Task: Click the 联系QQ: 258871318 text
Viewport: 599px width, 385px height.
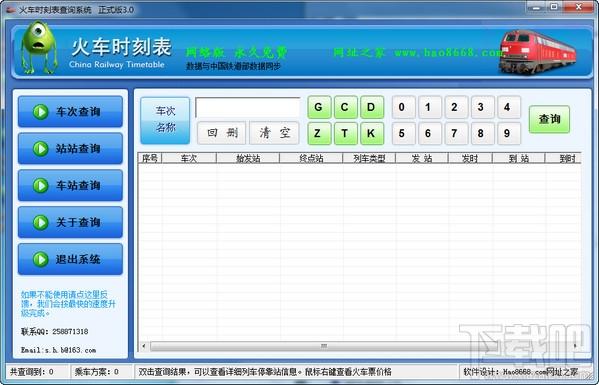Action: click(55, 332)
